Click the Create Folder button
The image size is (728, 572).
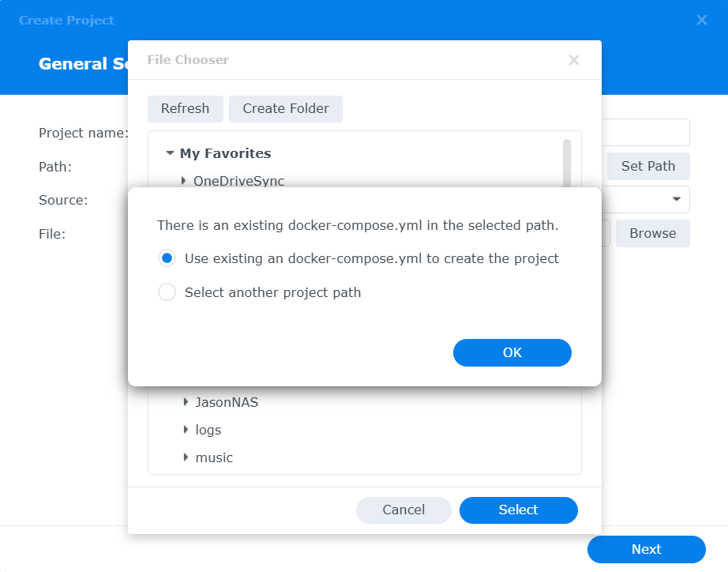tap(285, 109)
